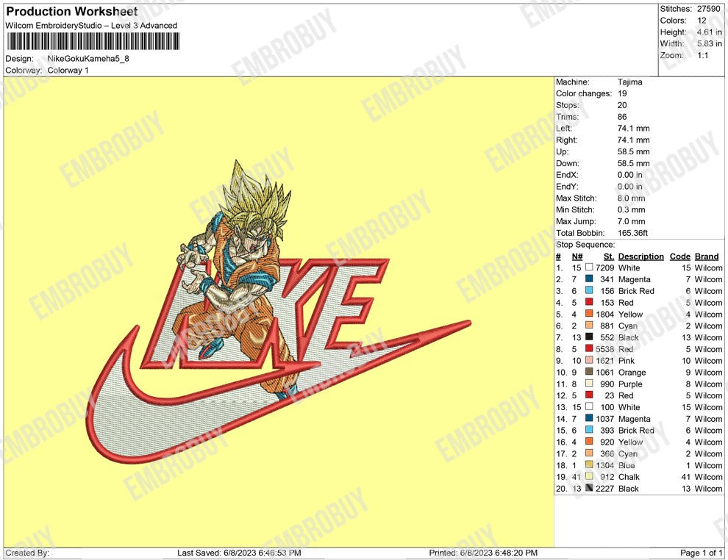Click the swatch in the 881 Cyan row

coord(589,326)
